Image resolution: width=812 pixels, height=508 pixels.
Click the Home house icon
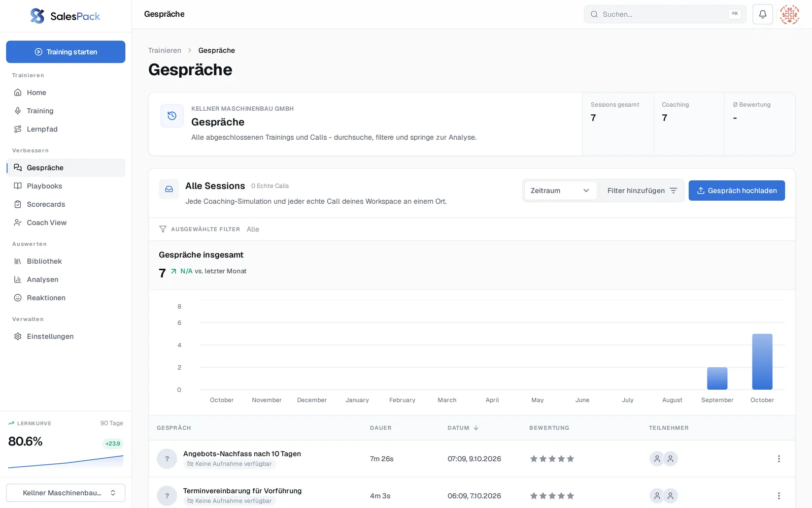(18, 92)
